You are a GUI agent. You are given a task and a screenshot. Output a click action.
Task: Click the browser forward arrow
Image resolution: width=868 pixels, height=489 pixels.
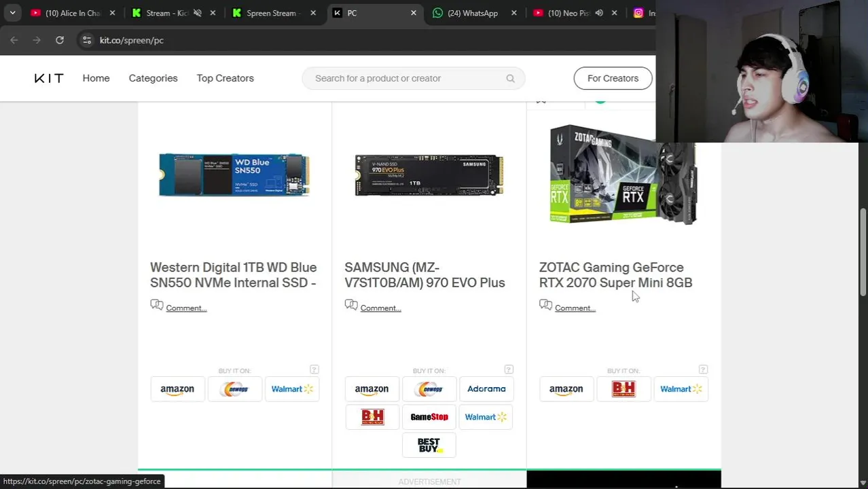click(37, 40)
